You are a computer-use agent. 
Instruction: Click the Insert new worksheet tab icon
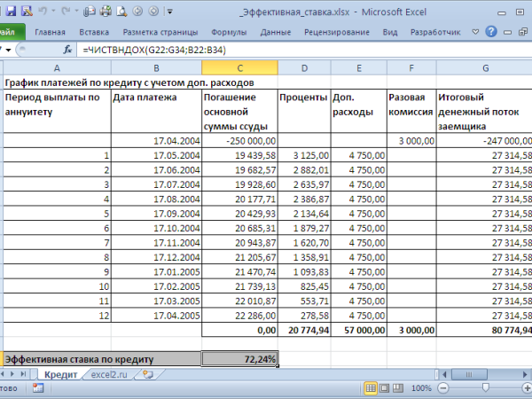(x=148, y=375)
